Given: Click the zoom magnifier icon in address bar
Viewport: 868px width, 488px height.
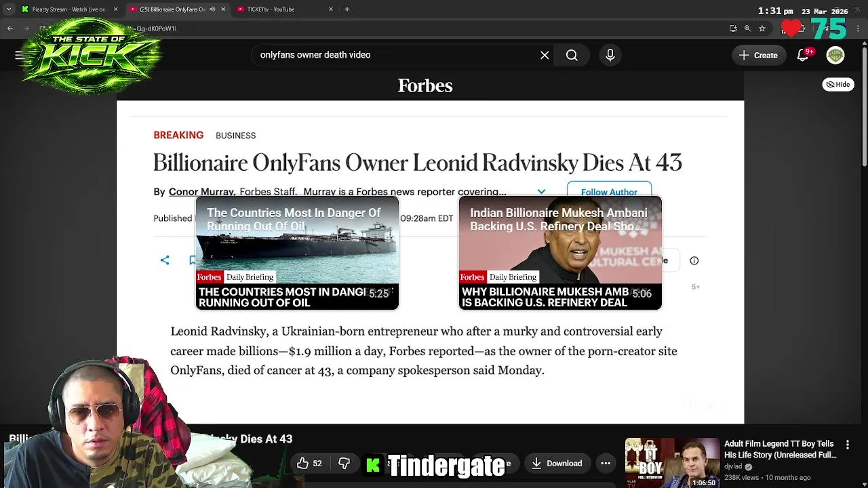Looking at the screenshot, I should click(747, 28).
